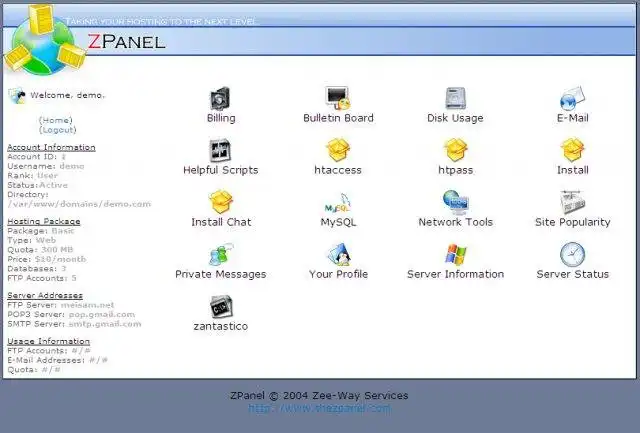Click the Package: Basic line
The image size is (640, 433).
pos(41,231)
